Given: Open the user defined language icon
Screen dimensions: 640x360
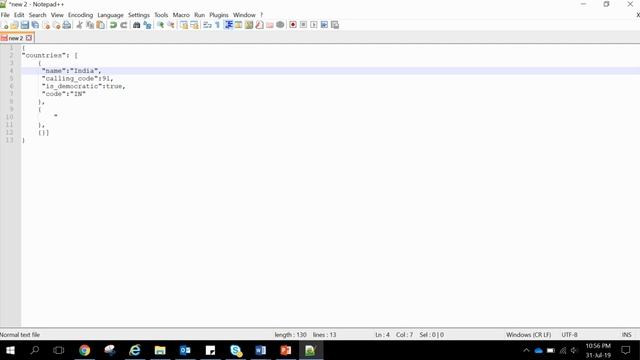Looking at the screenshot, I should click(238, 25).
